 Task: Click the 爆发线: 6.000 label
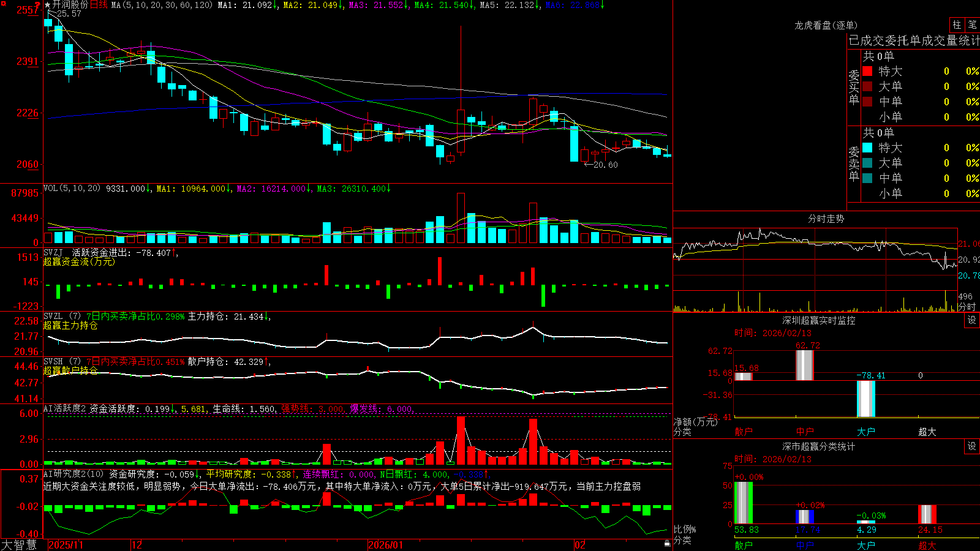(x=381, y=408)
